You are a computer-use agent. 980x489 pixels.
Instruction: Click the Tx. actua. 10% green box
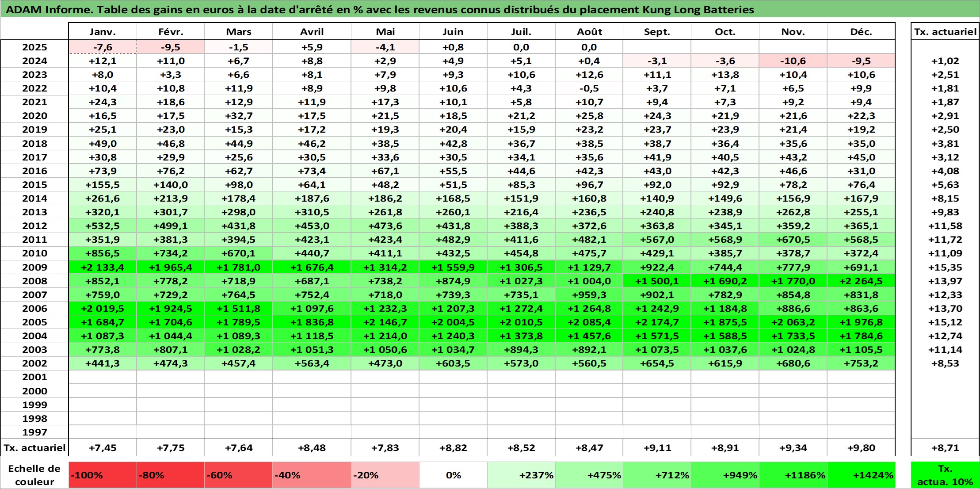945,475
